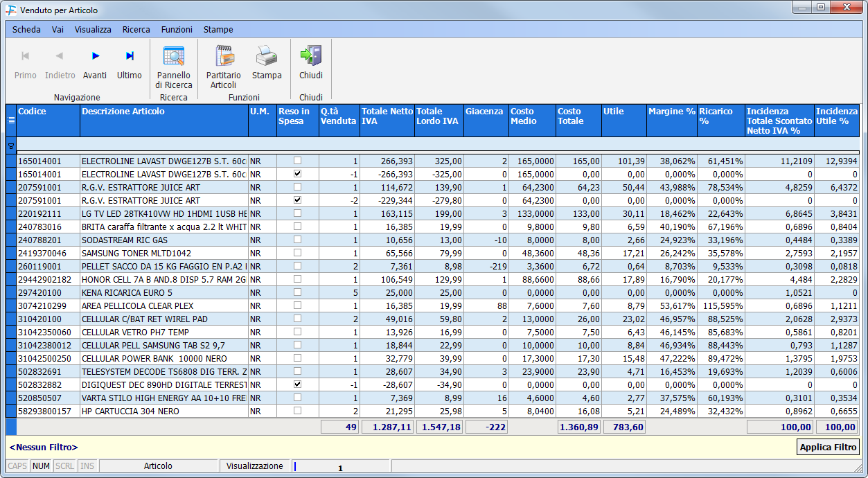This screenshot has height=478, width=868.
Task: Check Reso in Spesa for SAMSUNG TONER MLTD1042
Action: point(298,253)
